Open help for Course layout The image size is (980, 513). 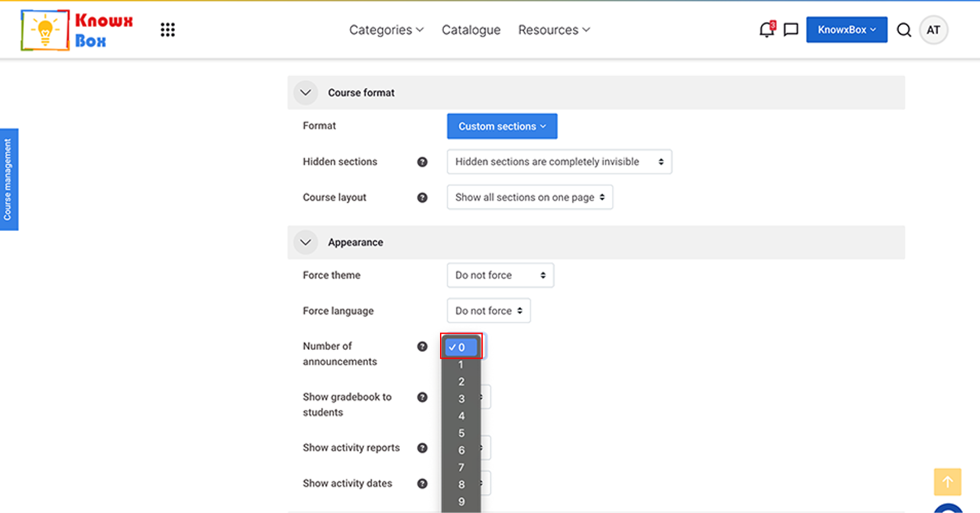[422, 197]
